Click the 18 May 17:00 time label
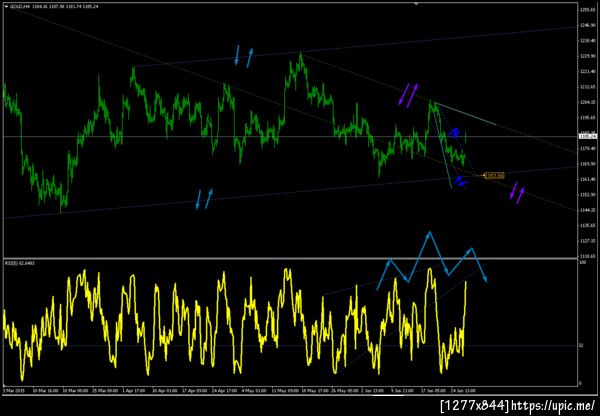Image resolution: width=600 pixels, height=416 pixels. (315, 391)
